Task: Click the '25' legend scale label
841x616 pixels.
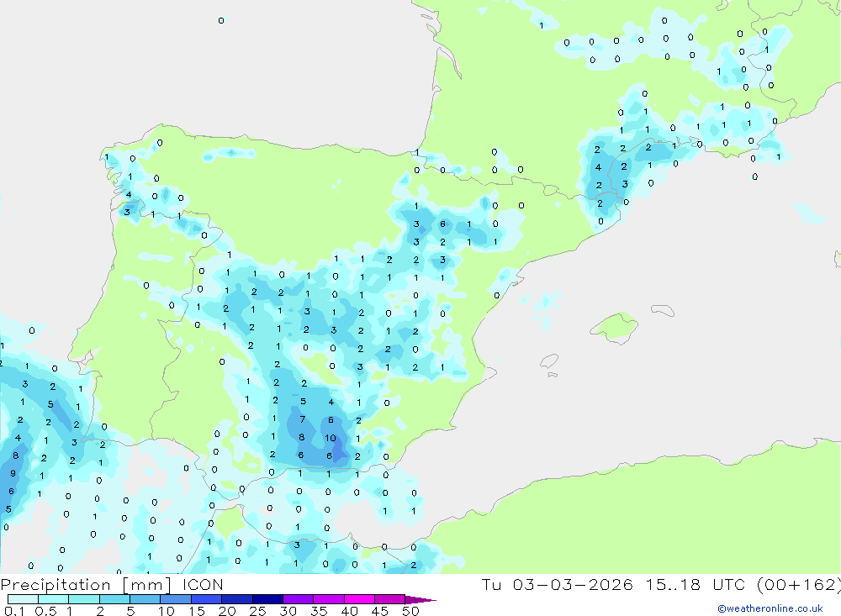Action: [x=257, y=611]
